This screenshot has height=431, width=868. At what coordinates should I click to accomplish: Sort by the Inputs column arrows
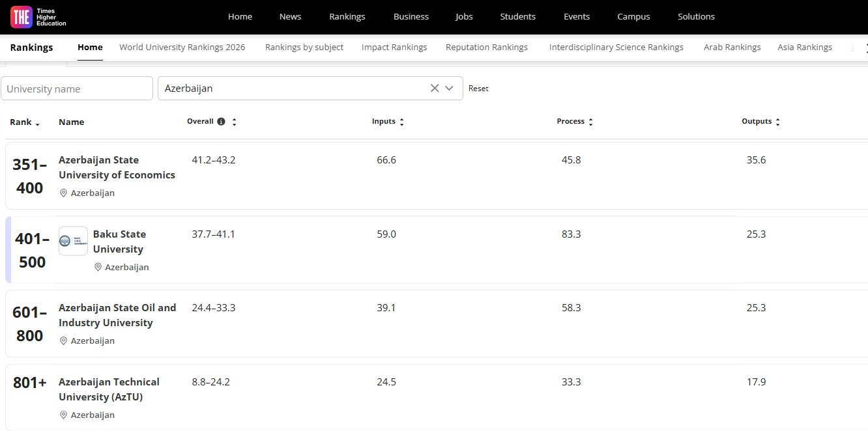[x=401, y=122]
